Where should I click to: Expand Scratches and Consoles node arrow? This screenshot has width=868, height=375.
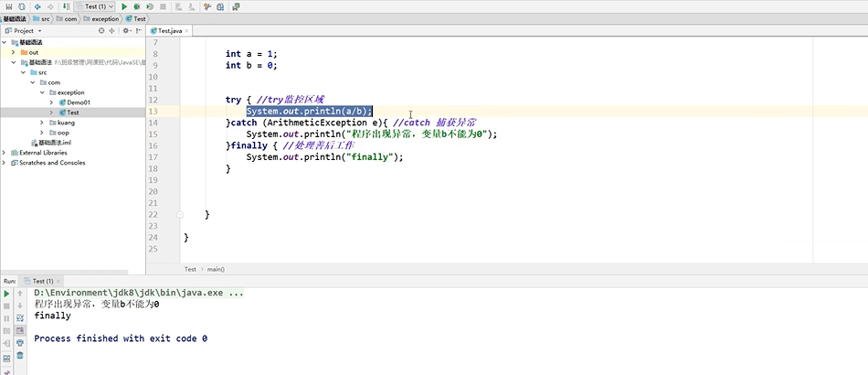[5, 162]
